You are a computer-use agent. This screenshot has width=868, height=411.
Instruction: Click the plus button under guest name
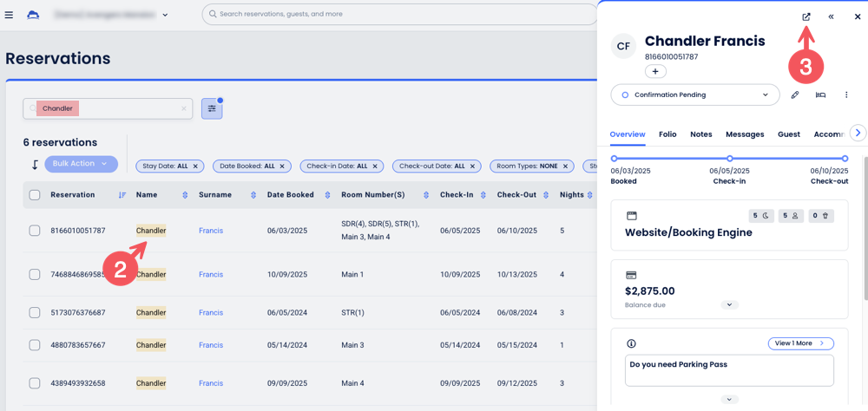[655, 71]
